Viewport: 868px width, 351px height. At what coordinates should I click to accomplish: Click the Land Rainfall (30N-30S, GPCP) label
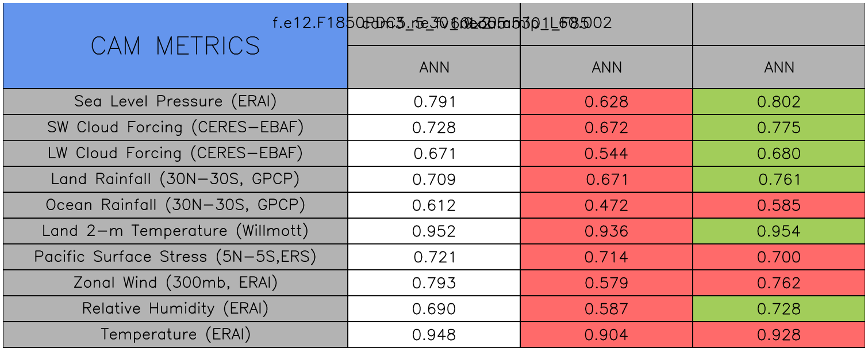[x=175, y=180]
